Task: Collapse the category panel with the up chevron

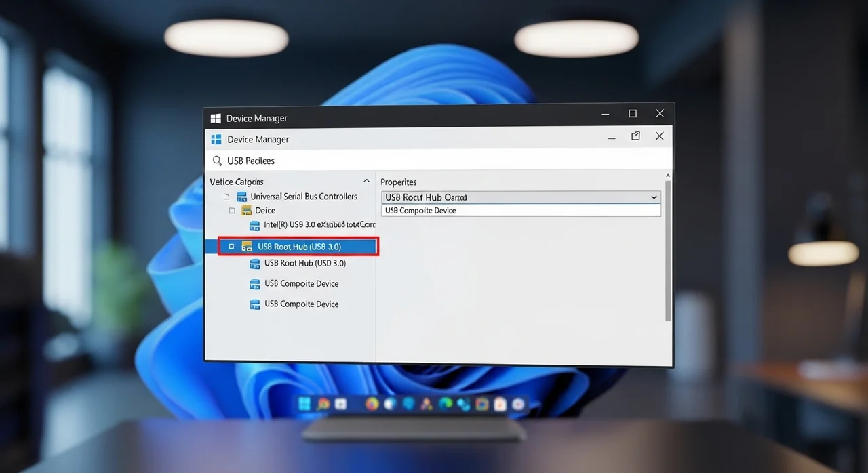Action: [367, 182]
